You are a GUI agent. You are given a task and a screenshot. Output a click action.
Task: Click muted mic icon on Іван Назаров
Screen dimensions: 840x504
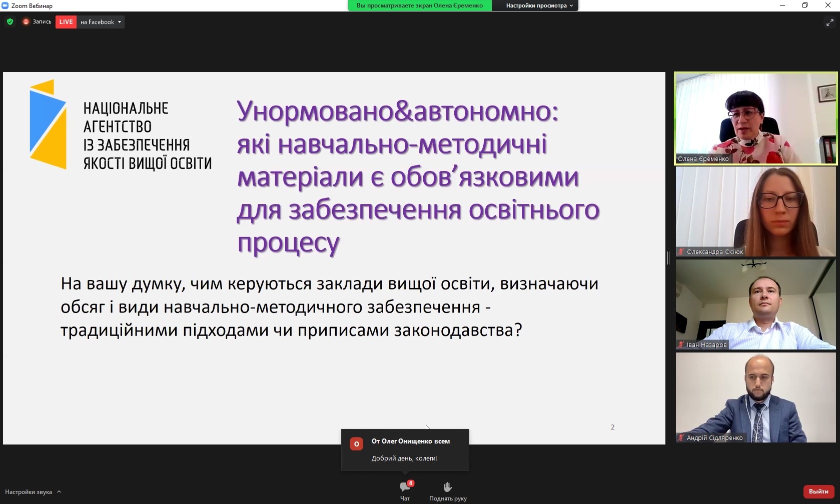(x=681, y=344)
